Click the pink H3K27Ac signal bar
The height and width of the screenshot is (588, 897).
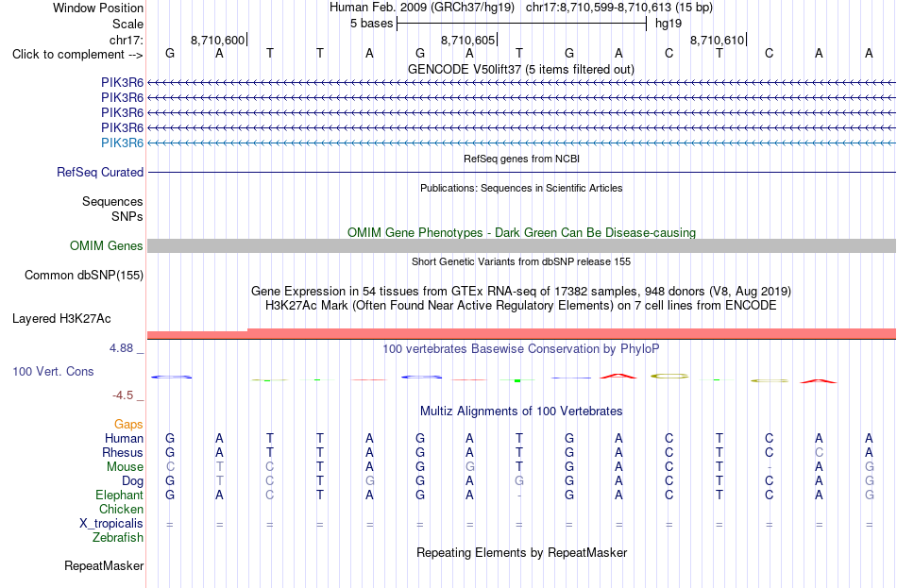521,334
